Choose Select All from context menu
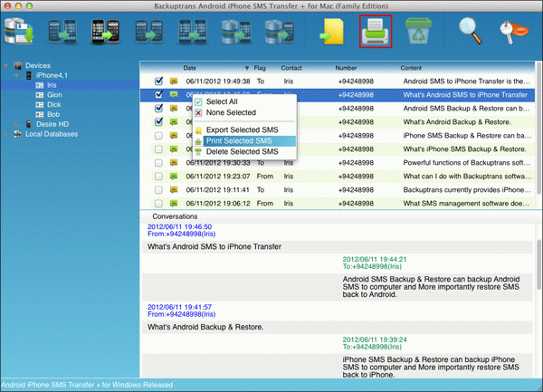Screen dimensions: 543x392 [x=244, y=101]
